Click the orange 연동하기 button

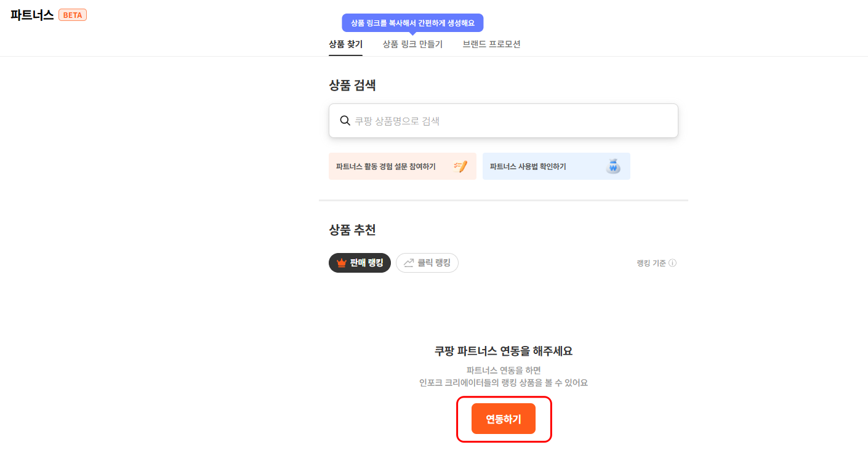point(504,419)
